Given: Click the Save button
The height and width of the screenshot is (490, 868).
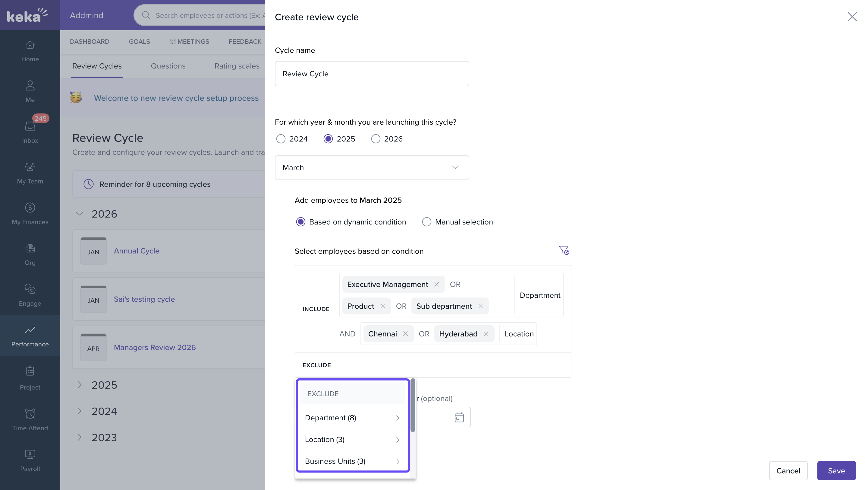Looking at the screenshot, I should tap(836, 470).
